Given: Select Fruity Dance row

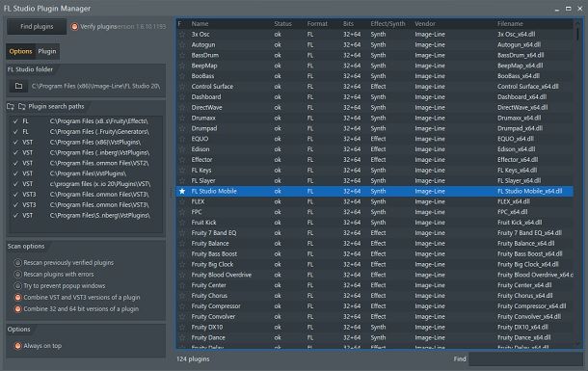Looking at the screenshot, I should click(x=375, y=337).
